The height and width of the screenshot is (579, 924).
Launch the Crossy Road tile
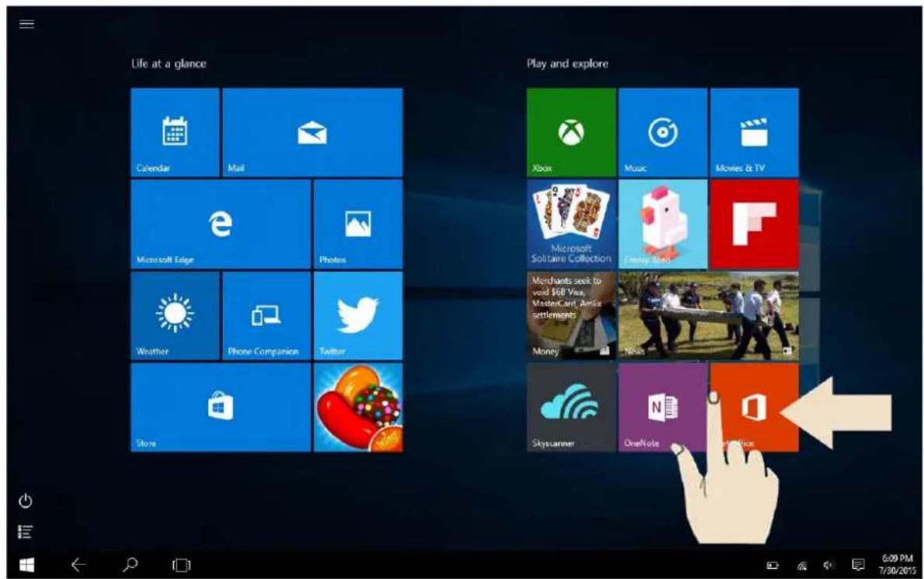point(663,224)
